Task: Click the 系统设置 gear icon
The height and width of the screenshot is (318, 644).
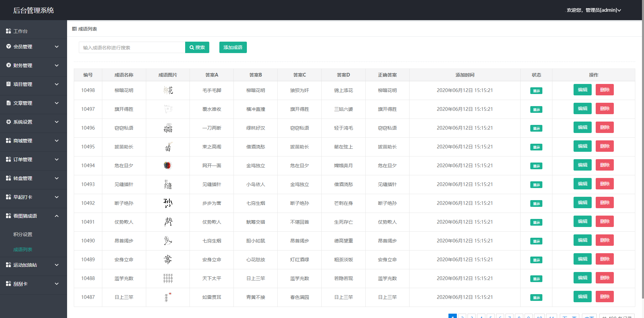Action: click(8, 122)
